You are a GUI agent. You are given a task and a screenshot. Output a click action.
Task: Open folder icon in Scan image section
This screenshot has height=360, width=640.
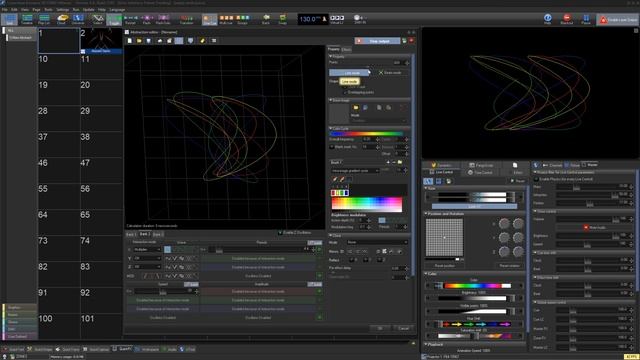(x=356, y=107)
